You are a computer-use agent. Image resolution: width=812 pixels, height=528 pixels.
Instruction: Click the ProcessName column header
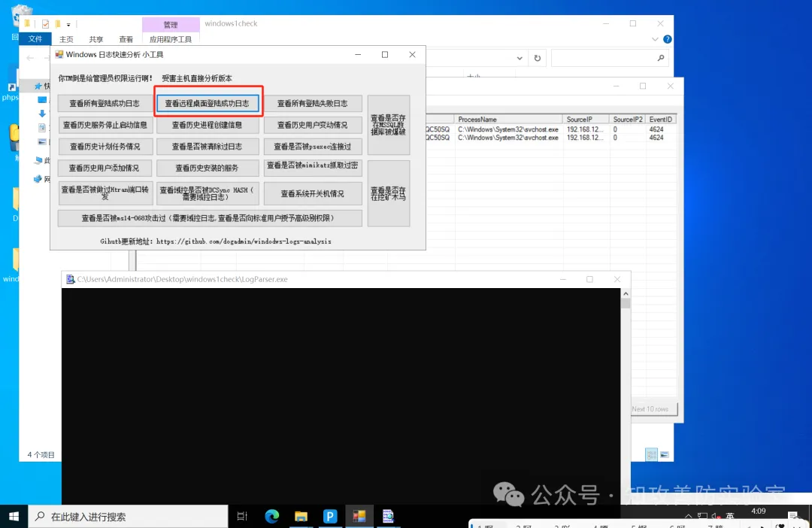pos(508,119)
